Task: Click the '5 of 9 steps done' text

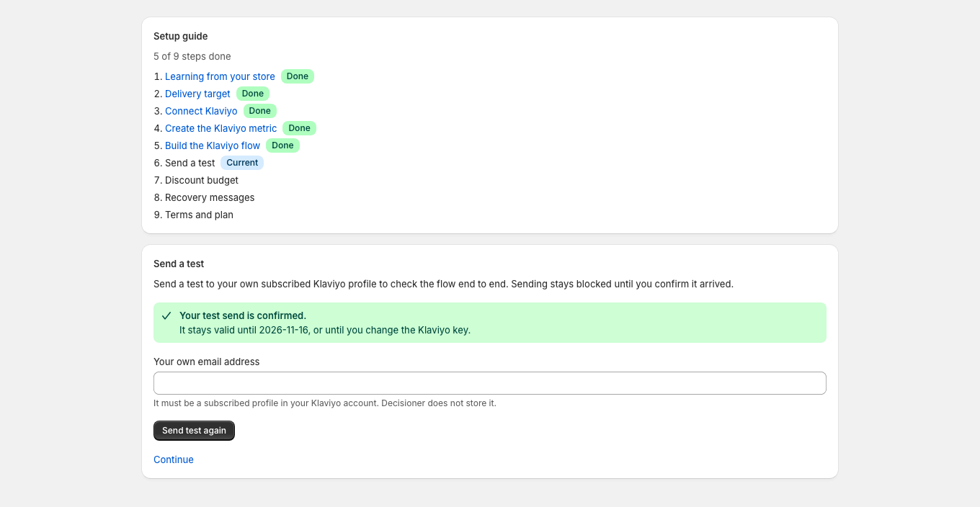Action: 192,56
